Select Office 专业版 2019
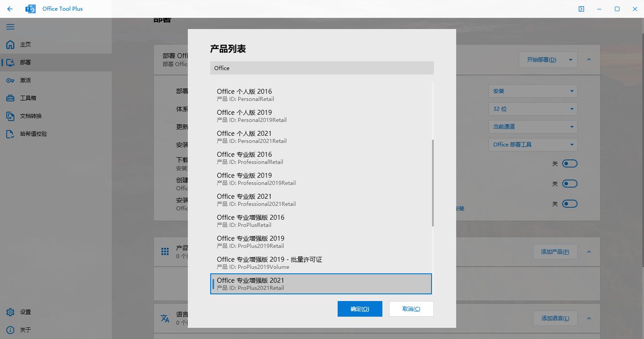 pyautogui.click(x=321, y=179)
